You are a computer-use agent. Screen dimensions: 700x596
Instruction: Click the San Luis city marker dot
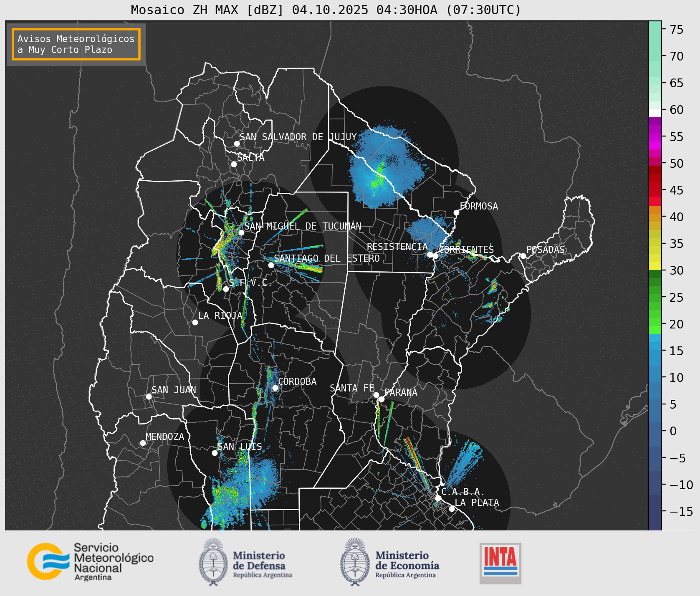tap(215, 453)
